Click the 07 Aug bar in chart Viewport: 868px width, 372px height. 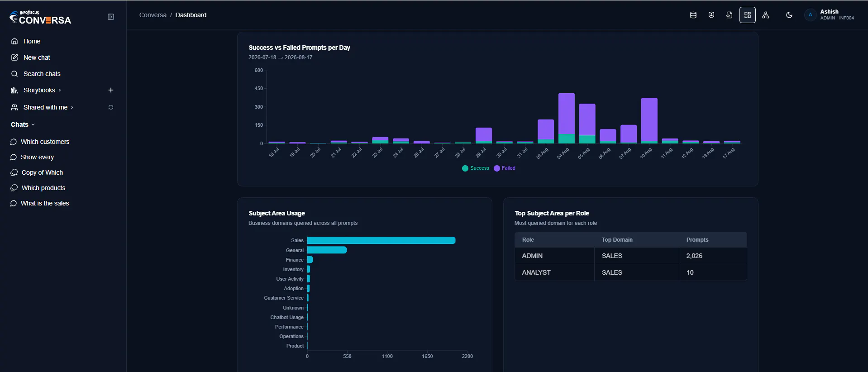click(629, 134)
